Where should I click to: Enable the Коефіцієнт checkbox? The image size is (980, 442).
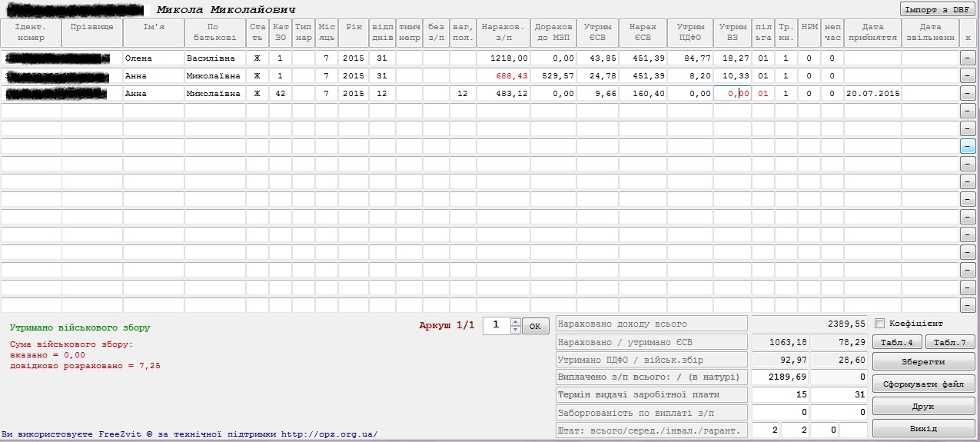point(880,324)
